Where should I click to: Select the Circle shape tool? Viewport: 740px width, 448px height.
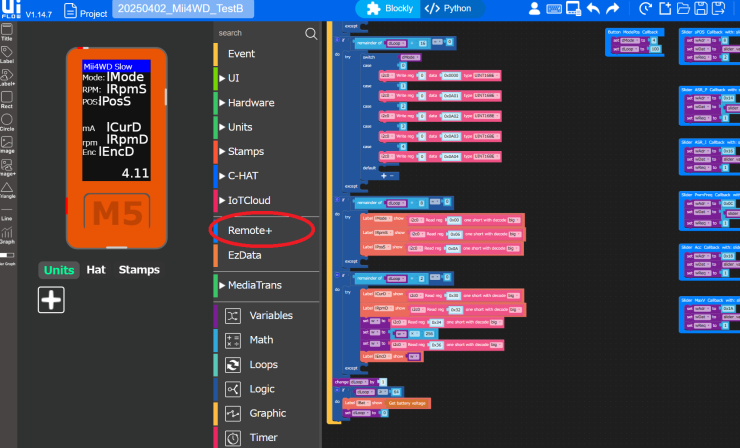point(7,122)
